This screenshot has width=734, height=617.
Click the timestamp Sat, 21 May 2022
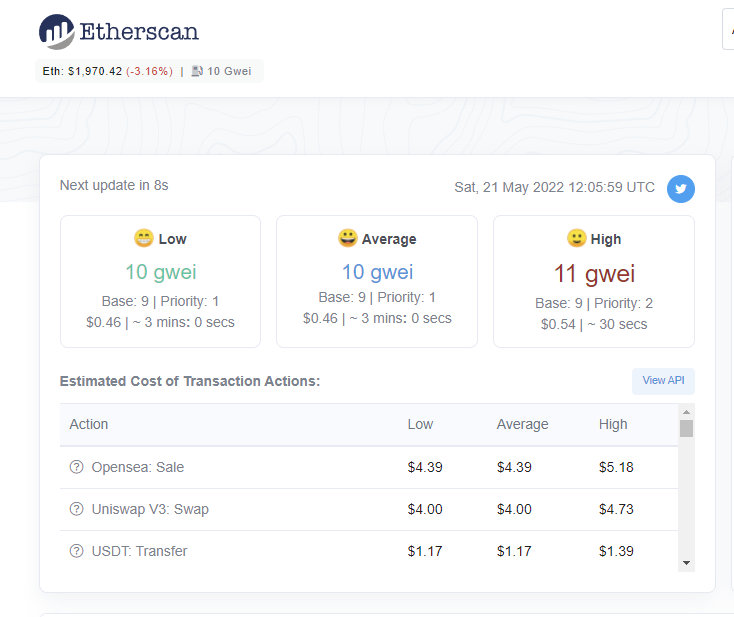554,187
